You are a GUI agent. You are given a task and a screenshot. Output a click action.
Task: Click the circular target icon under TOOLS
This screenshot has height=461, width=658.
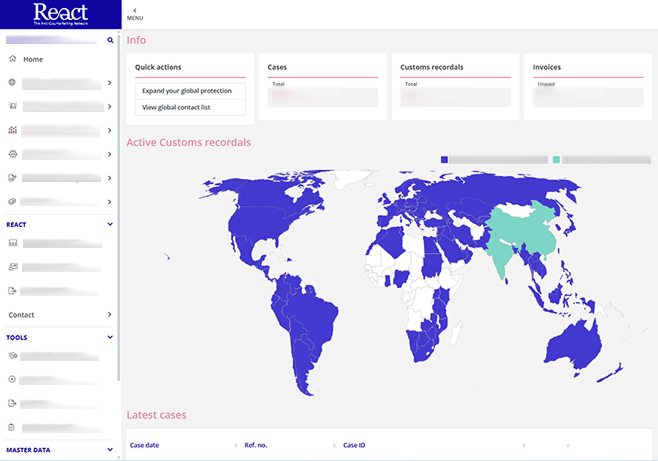(12, 379)
